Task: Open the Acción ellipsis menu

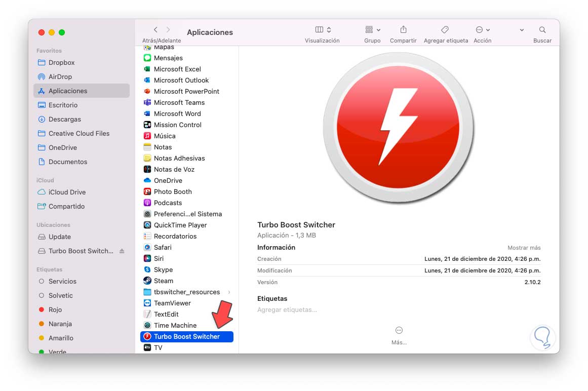Action: point(482,29)
